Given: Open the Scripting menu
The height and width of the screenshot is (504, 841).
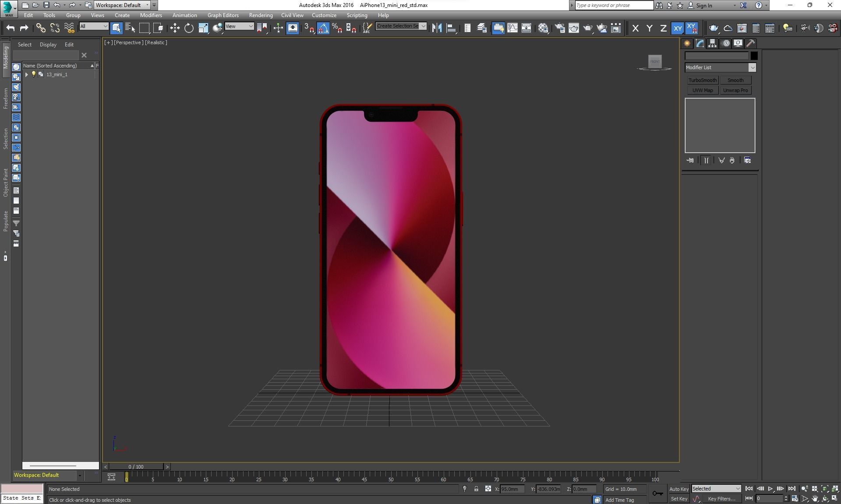Looking at the screenshot, I should tap(357, 15).
